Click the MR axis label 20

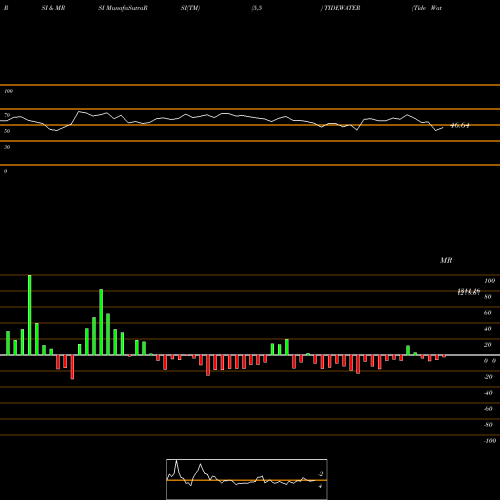(487, 345)
